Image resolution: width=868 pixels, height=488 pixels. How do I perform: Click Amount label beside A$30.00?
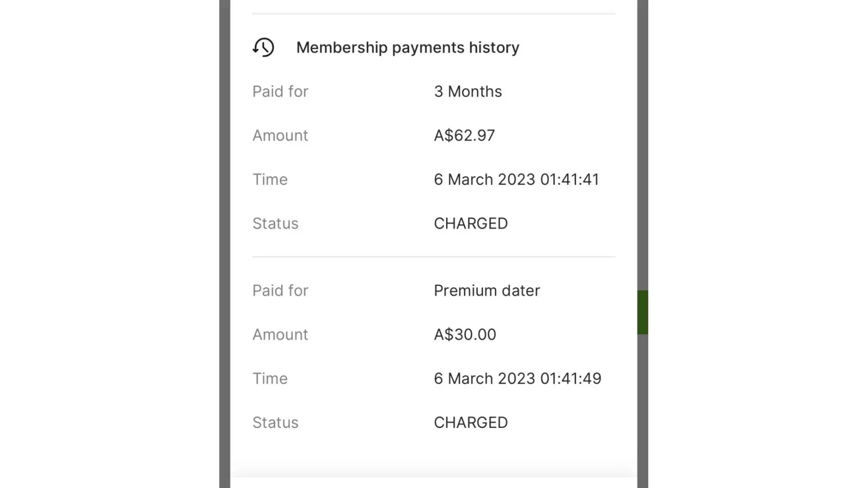click(x=280, y=334)
